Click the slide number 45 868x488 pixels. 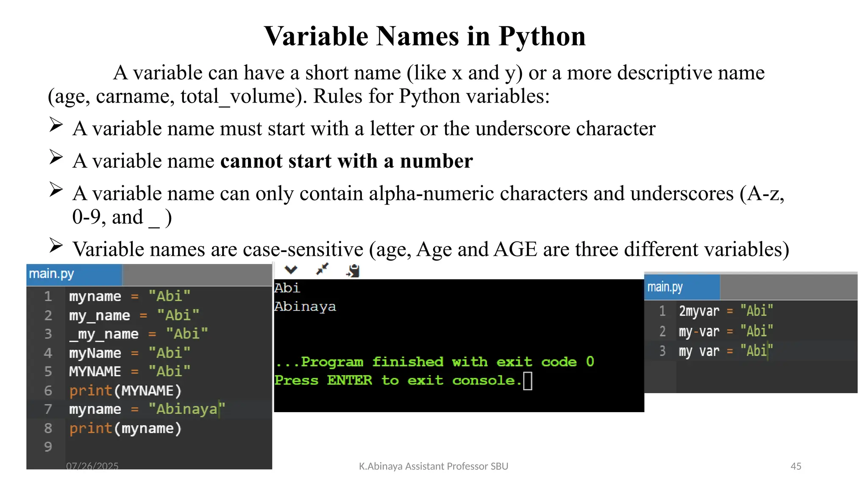click(x=796, y=466)
